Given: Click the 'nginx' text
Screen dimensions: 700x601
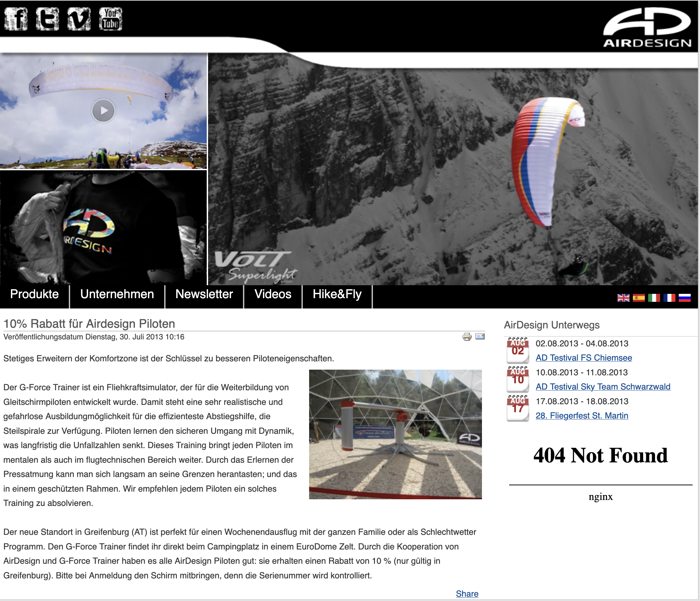Looking at the screenshot, I should (x=600, y=497).
